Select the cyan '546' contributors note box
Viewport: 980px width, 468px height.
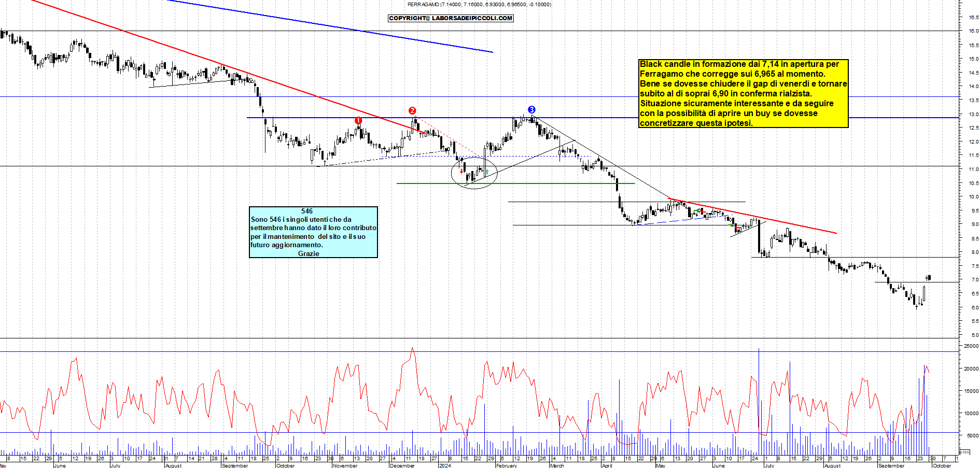[x=313, y=232]
